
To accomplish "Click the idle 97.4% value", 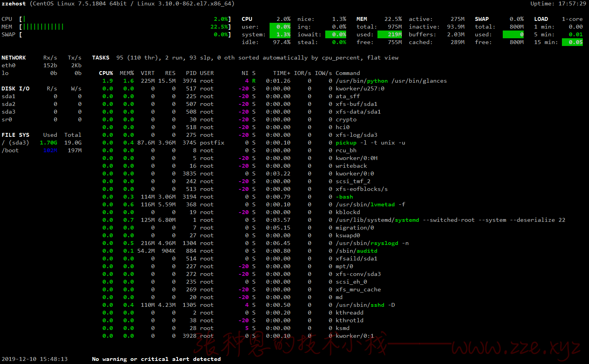I will pos(282,42).
